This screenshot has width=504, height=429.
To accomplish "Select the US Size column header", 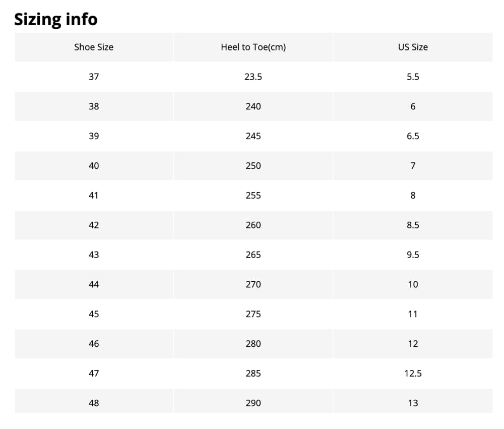I will (413, 47).
